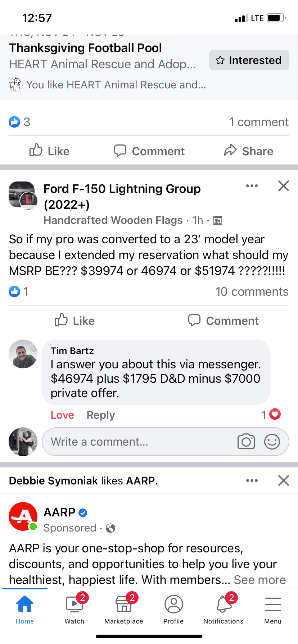Open Tim Bartz's profile picture

[23, 354]
